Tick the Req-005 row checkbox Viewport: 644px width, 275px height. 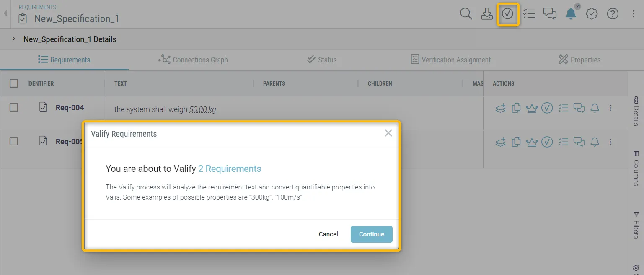coord(14,141)
